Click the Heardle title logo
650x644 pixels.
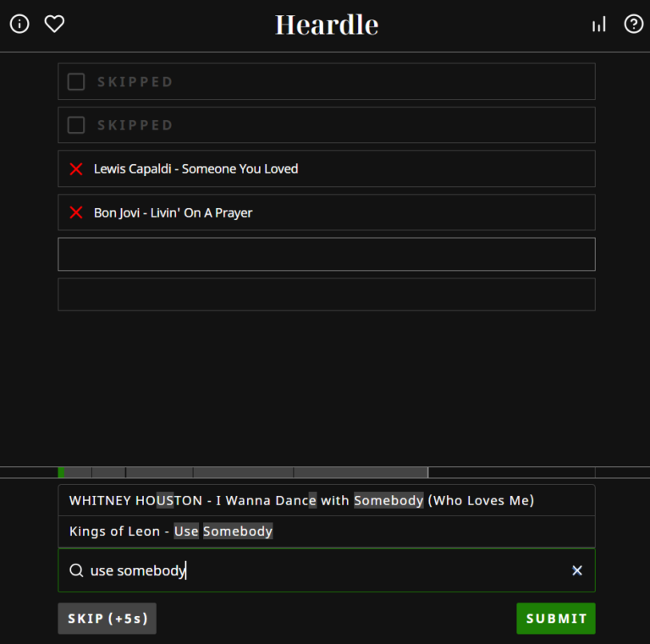[326, 25]
